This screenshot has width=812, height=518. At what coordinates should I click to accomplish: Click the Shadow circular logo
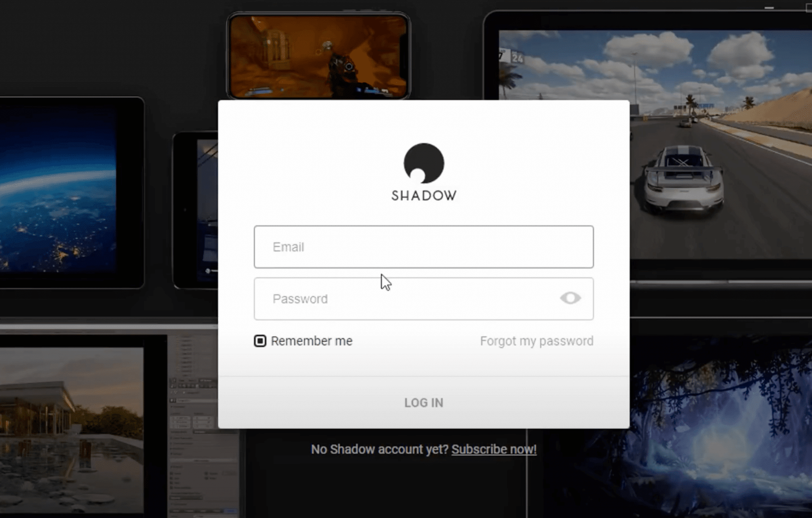click(424, 163)
